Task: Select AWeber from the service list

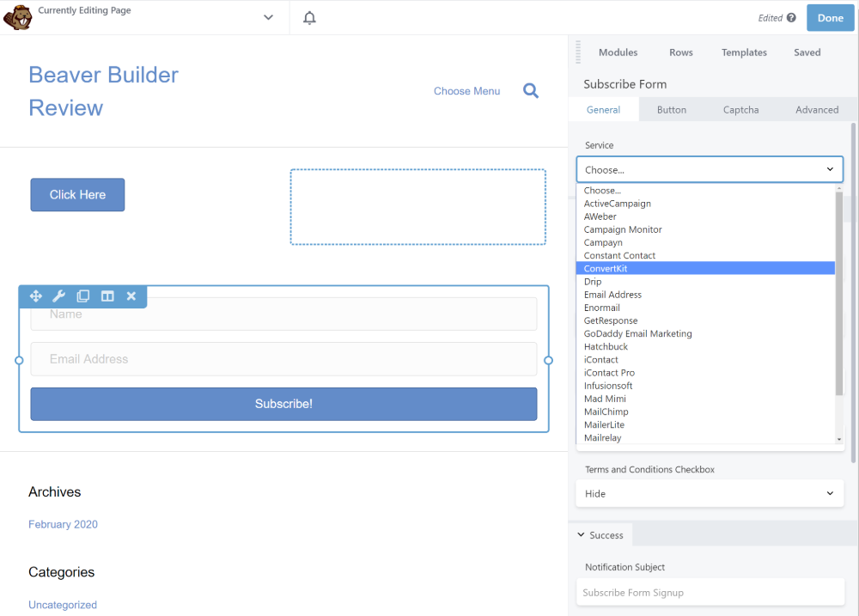Action: pos(705,217)
